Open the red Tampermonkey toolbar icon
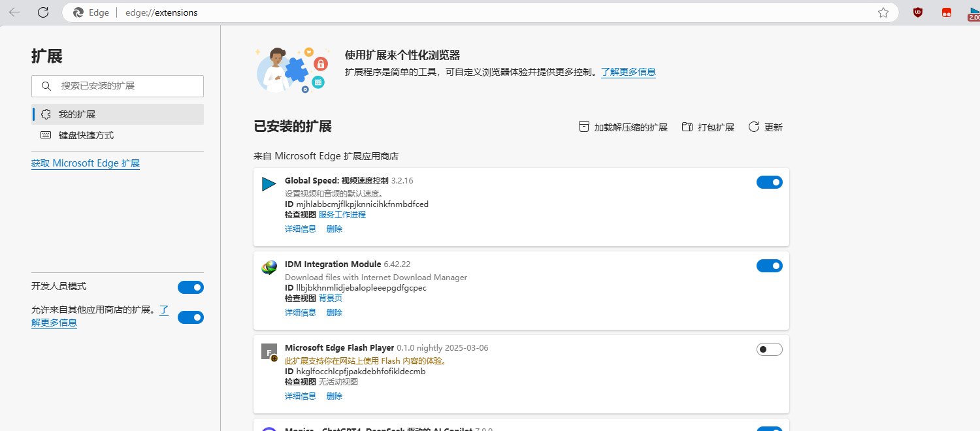Image resolution: width=980 pixels, height=431 pixels. click(x=947, y=12)
